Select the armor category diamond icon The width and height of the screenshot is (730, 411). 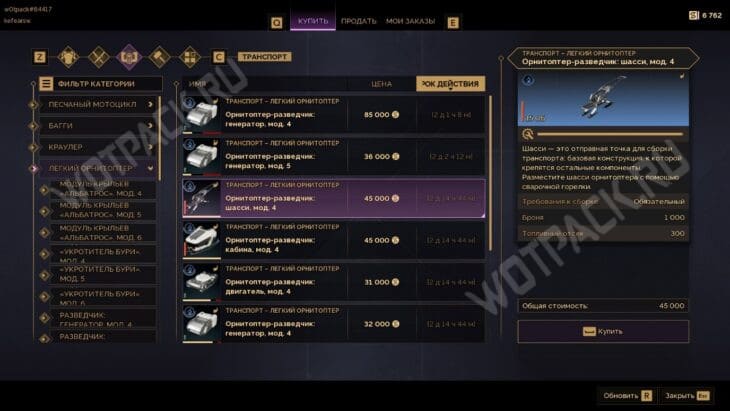point(68,57)
